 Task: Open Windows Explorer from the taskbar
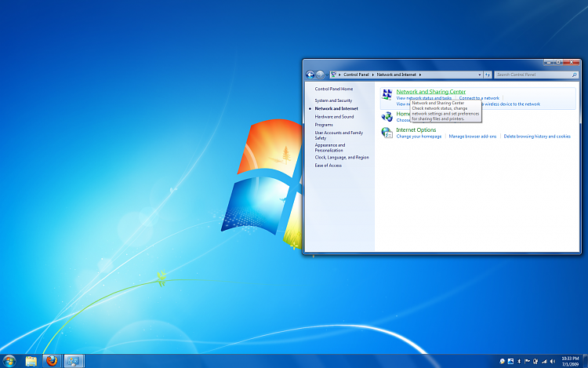[31, 361]
